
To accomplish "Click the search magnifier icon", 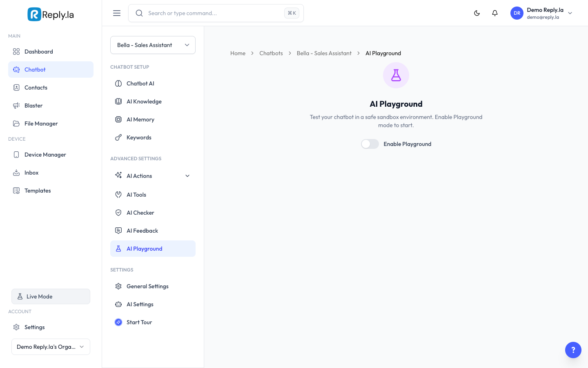I will click(x=139, y=13).
